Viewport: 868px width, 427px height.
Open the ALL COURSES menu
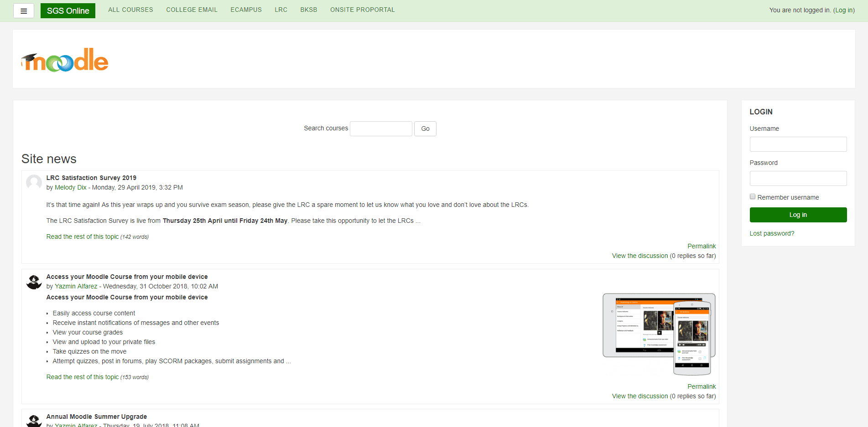(x=130, y=10)
